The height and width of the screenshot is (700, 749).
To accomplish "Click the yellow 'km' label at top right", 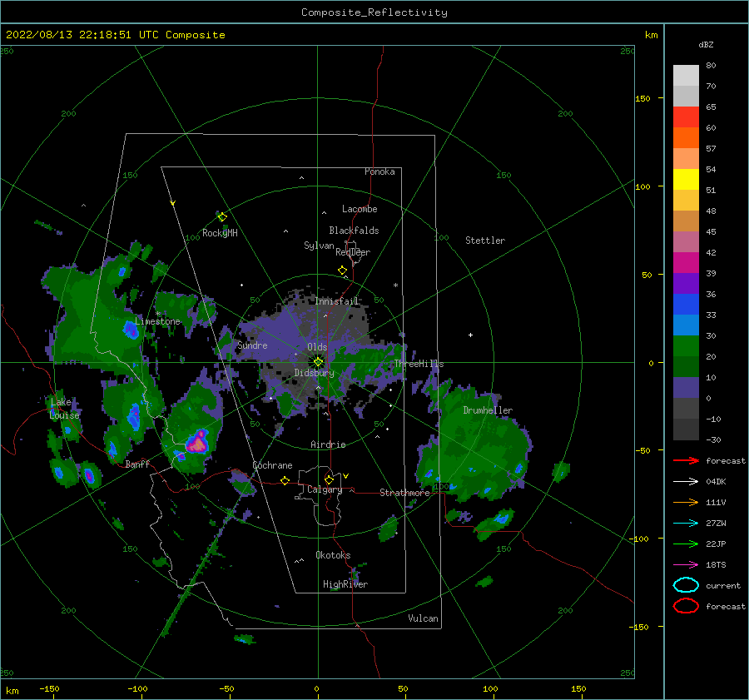I will [651, 35].
